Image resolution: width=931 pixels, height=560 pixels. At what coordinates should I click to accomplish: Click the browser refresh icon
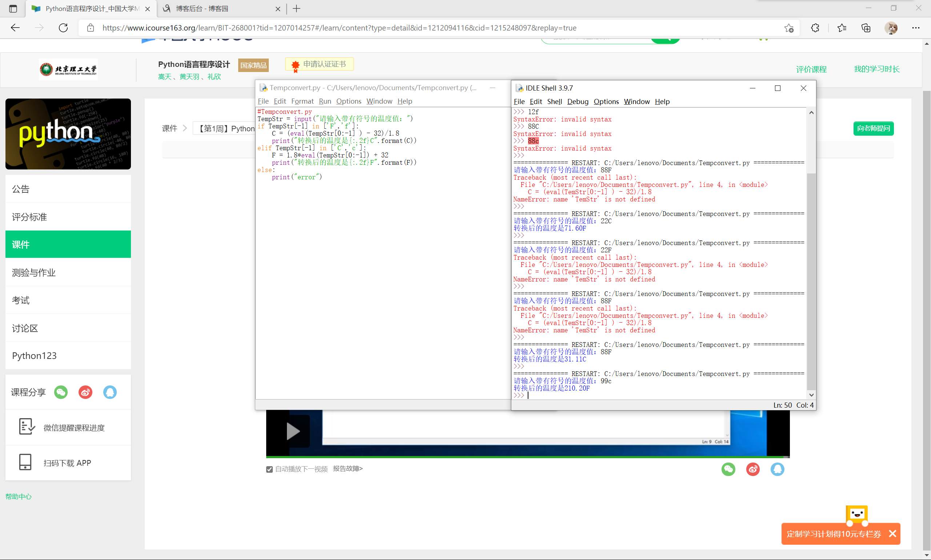pos(63,28)
